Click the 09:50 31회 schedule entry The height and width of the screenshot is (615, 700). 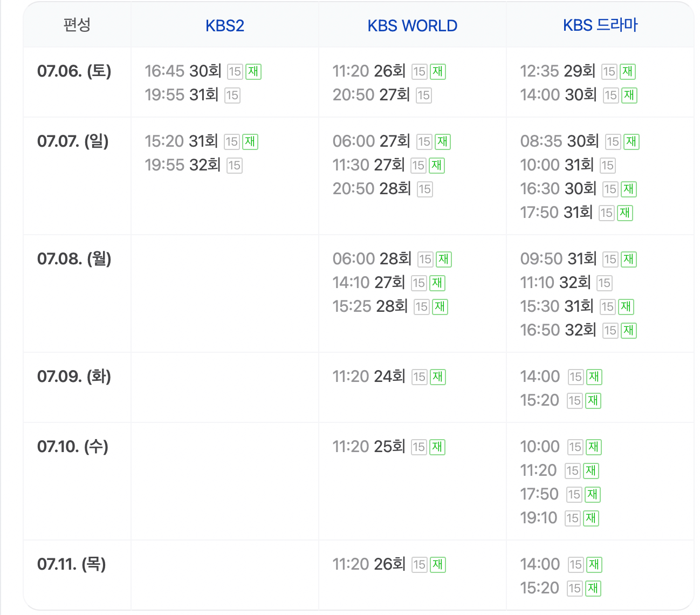tap(559, 259)
